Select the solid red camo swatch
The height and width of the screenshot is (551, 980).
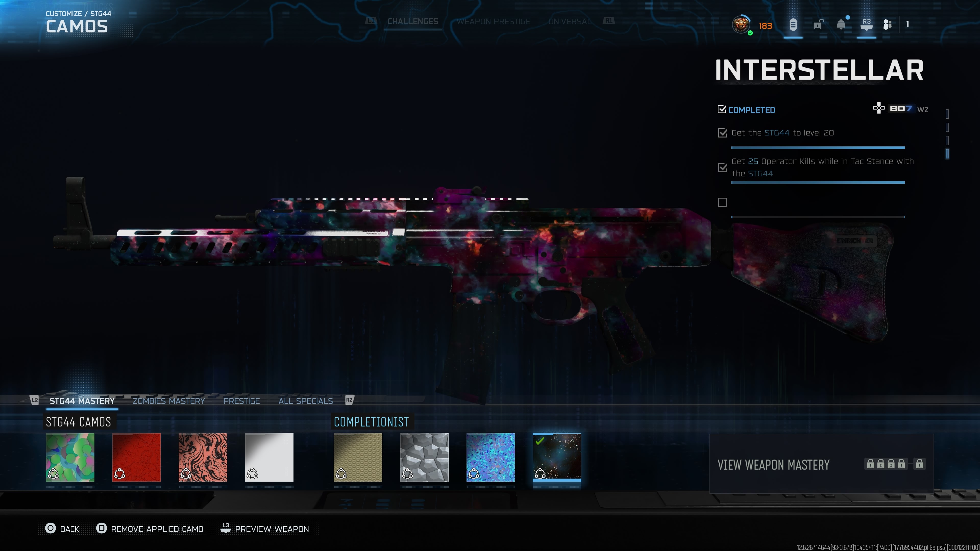(137, 457)
